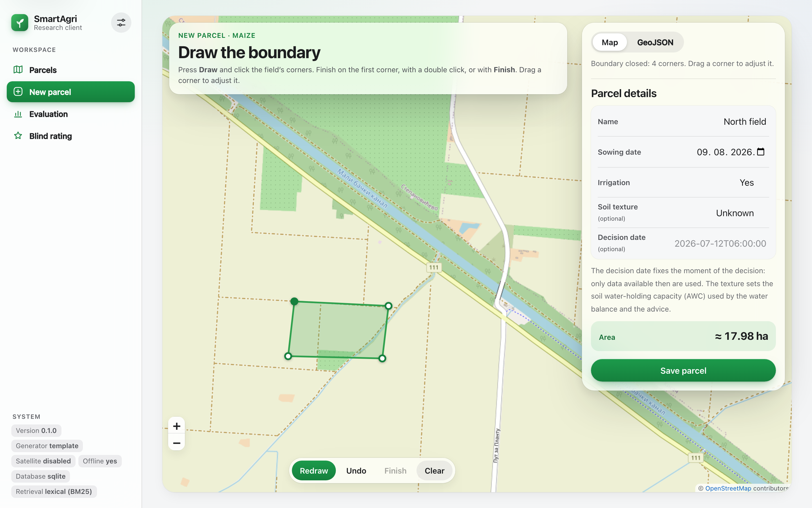Click the Database sqlite badge
Screen dimensions: 812x508
coord(41,476)
